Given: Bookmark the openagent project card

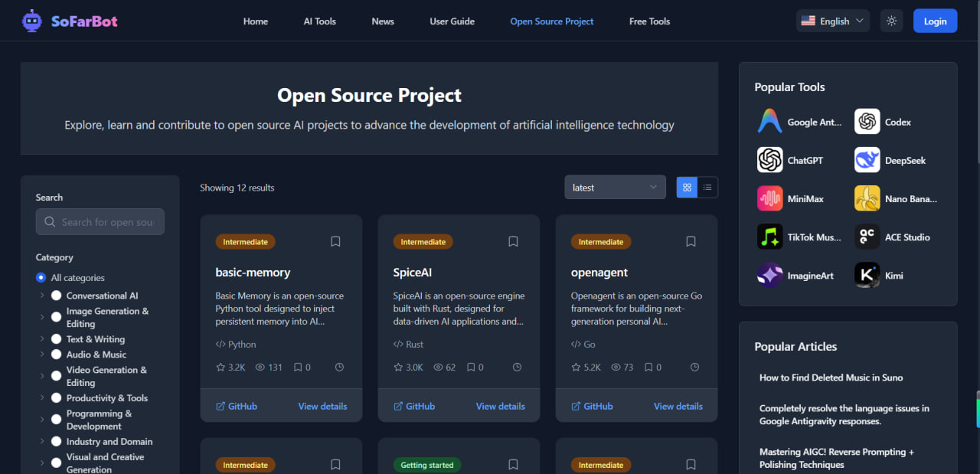Looking at the screenshot, I should [x=691, y=241].
